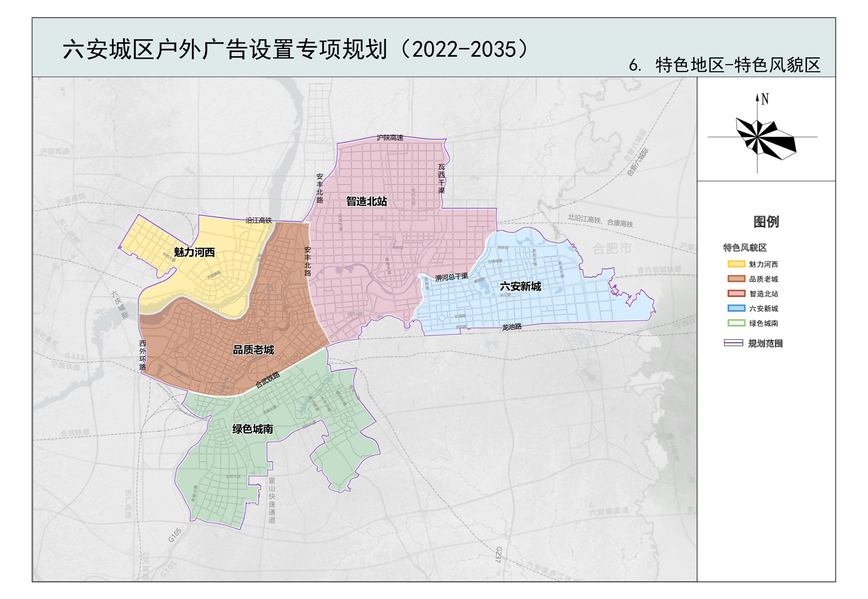868x599 pixels.
Task: Click the 淠河总干渠 canal label
Action: click(x=451, y=277)
